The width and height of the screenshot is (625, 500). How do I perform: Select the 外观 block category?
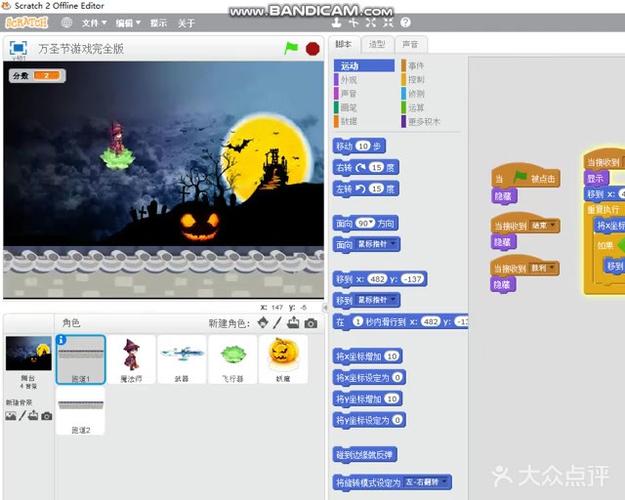[364, 80]
